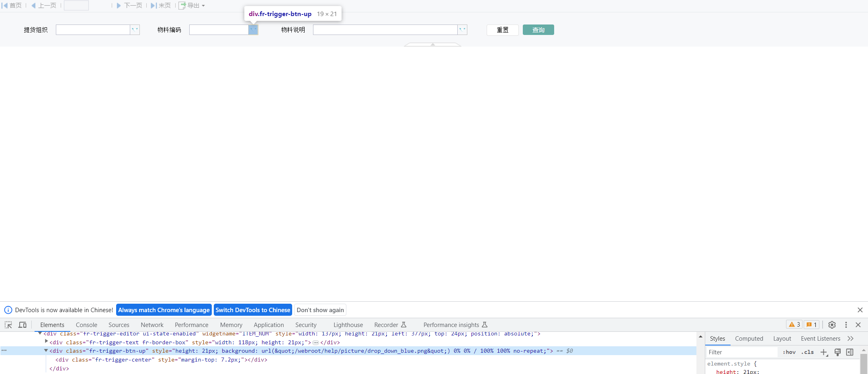Image resolution: width=868 pixels, height=374 pixels.
Task: Click the issues badge showing 1
Action: 811,325
